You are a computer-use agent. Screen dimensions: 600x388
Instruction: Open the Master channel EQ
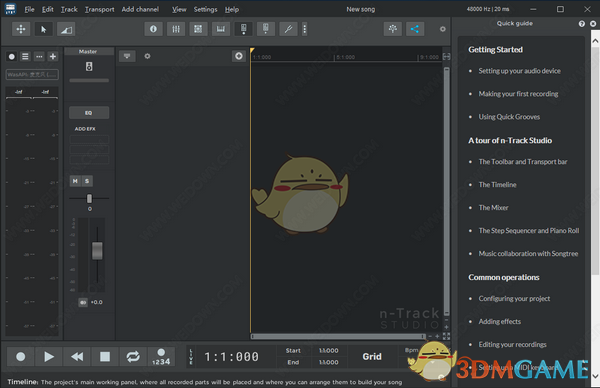click(89, 113)
